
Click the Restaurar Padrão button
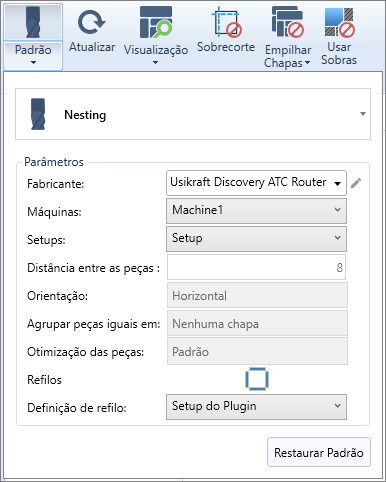point(319,452)
